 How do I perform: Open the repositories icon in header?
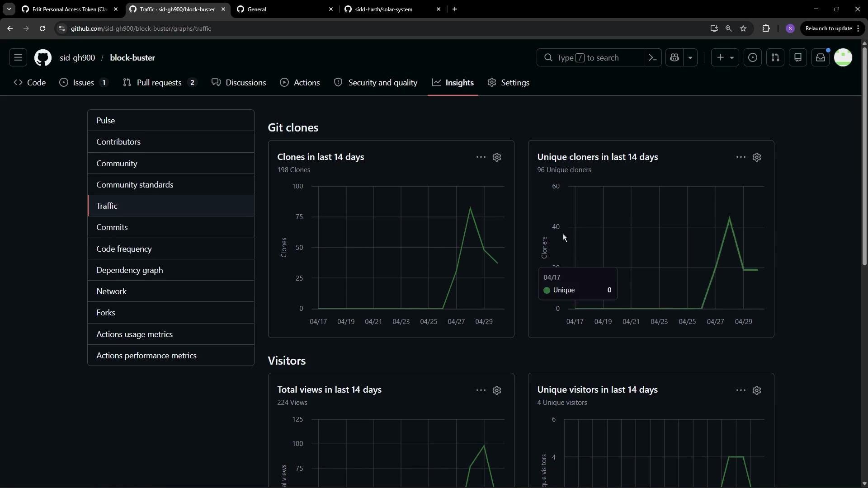click(x=798, y=58)
